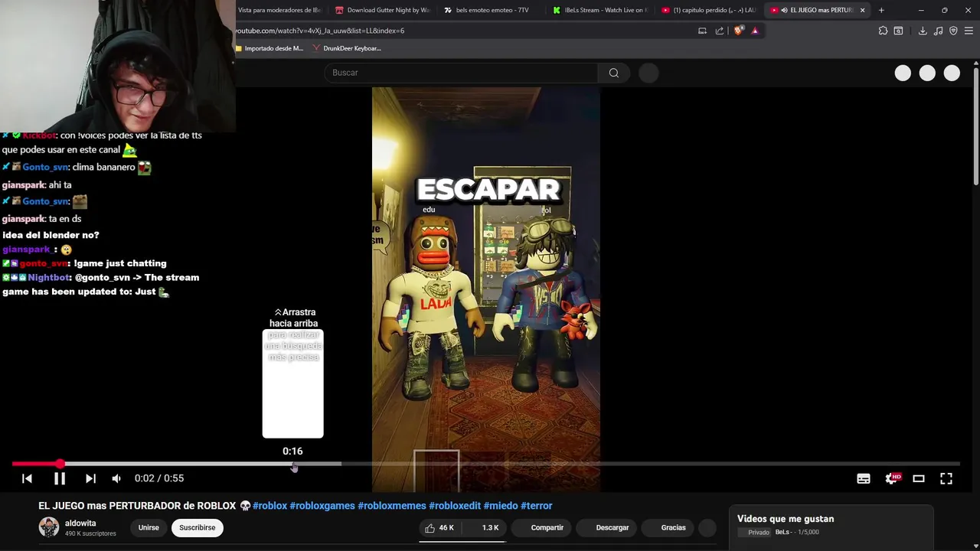
Task: Open the aldowita channel name link
Action: pos(80,523)
